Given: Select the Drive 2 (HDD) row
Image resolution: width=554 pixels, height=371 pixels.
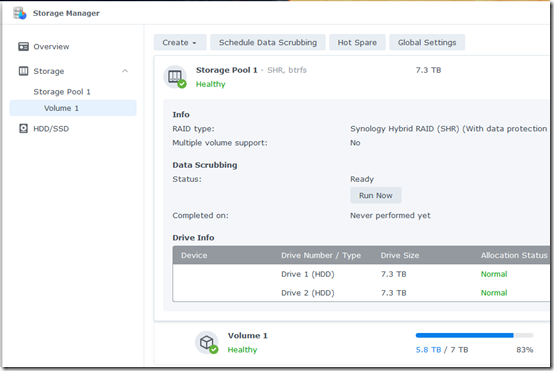Looking at the screenshot, I should 361,293.
